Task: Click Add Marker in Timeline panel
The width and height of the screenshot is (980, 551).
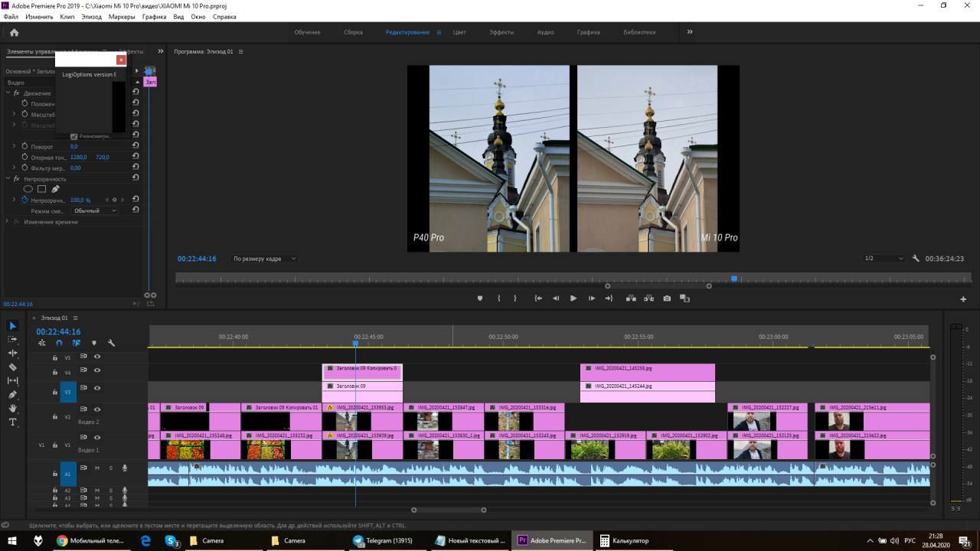Action: (x=94, y=343)
